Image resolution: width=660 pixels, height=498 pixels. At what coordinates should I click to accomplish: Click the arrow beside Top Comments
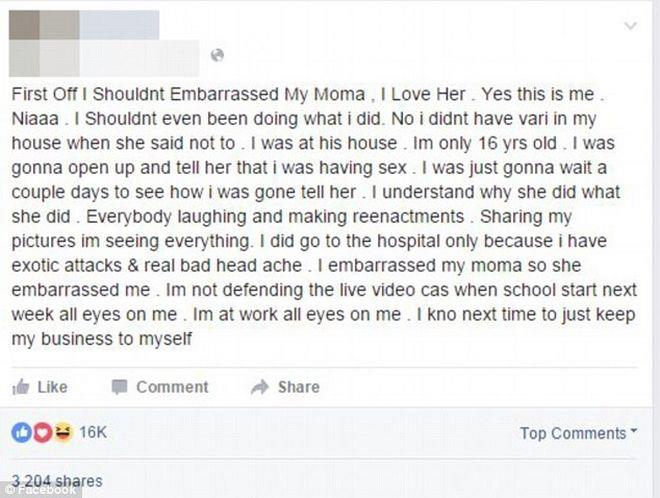633,431
